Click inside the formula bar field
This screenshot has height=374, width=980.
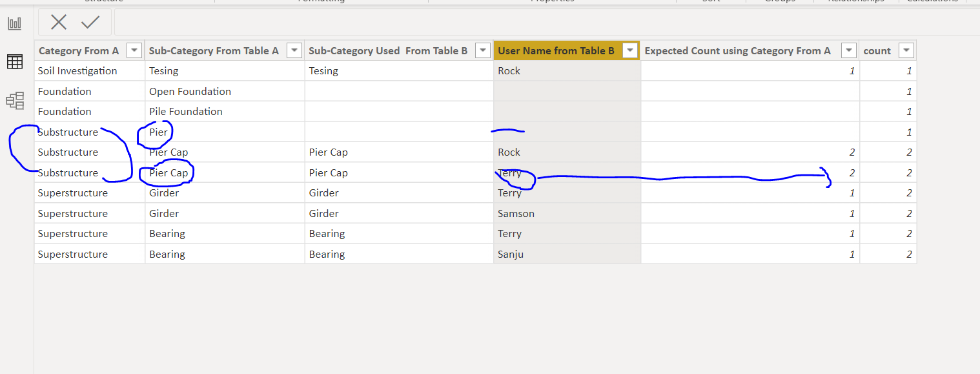coord(546,23)
